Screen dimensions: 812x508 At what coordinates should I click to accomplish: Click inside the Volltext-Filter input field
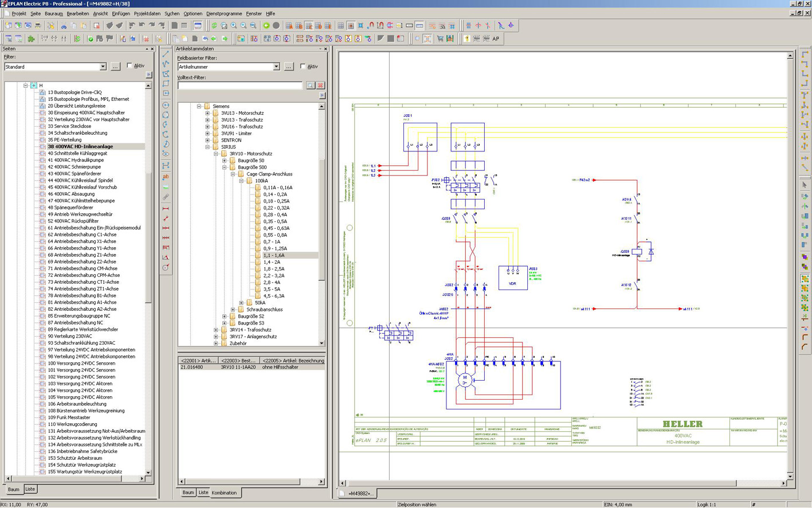240,85
